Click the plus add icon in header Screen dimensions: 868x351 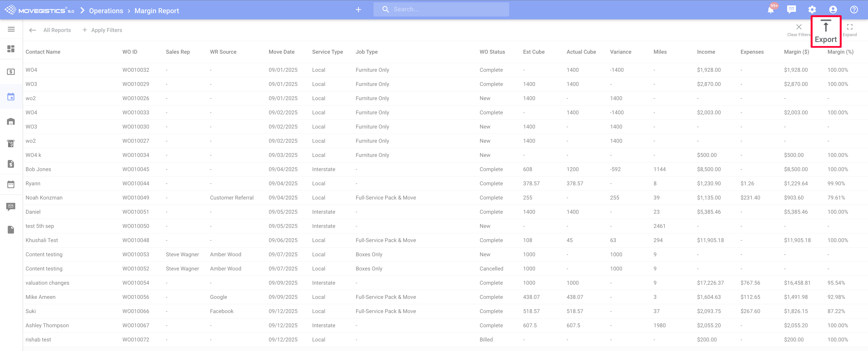(358, 10)
